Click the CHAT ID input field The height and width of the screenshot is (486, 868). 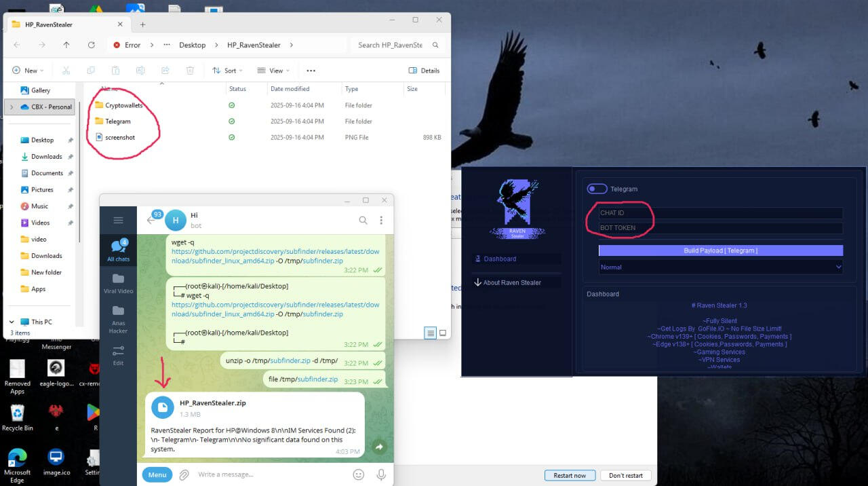coord(721,213)
